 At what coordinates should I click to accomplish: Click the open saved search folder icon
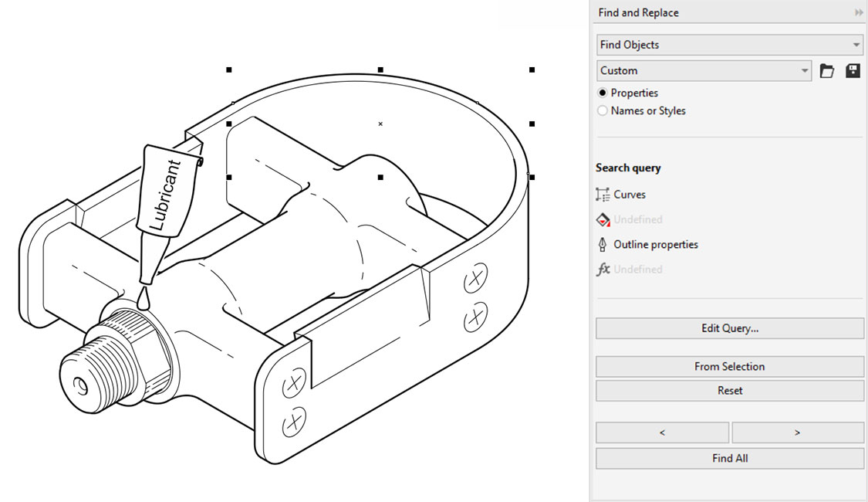pos(826,71)
